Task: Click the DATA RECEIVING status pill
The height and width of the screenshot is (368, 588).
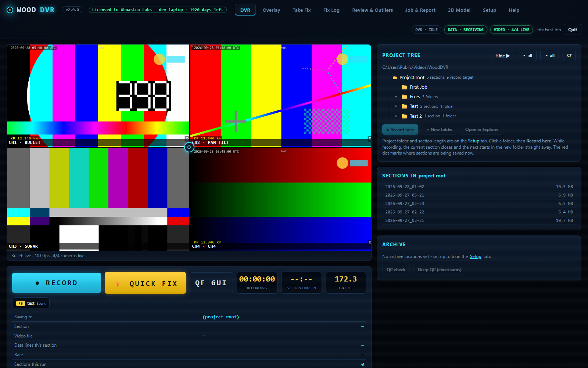Action: pyautogui.click(x=466, y=30)
